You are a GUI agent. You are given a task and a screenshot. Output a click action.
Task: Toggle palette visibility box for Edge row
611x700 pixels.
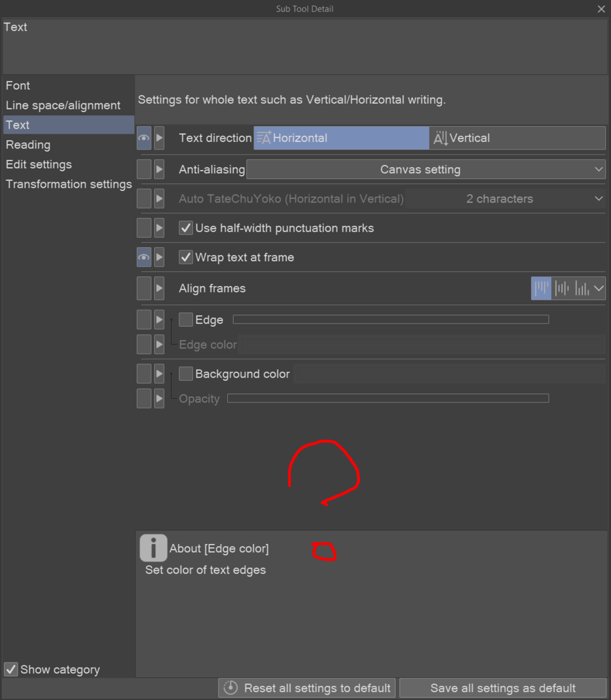tap(144, 320)
